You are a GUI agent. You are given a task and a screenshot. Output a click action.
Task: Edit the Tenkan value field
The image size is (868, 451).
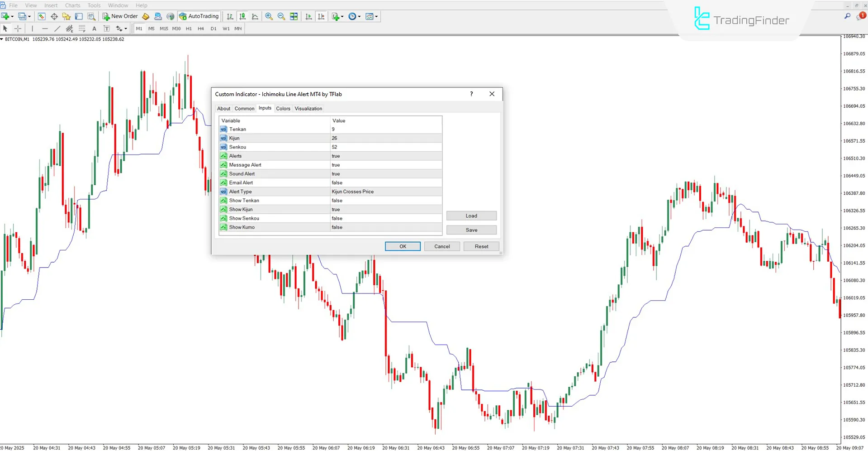click(385, 129)
